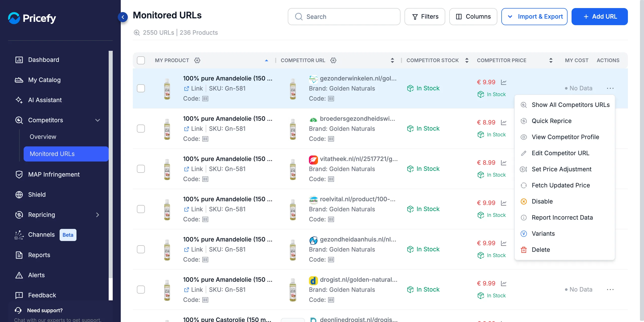Collapse sidebar with the round arrow button

tap(123, 17)
